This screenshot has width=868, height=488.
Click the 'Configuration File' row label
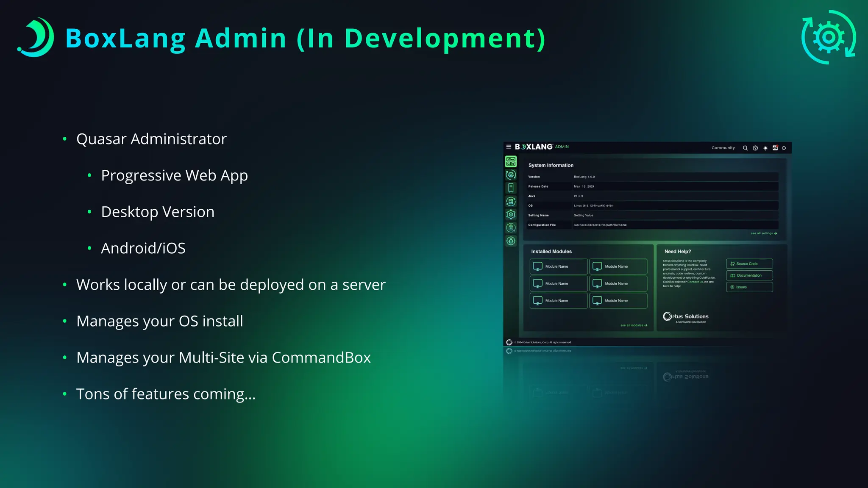pos(542,225)
